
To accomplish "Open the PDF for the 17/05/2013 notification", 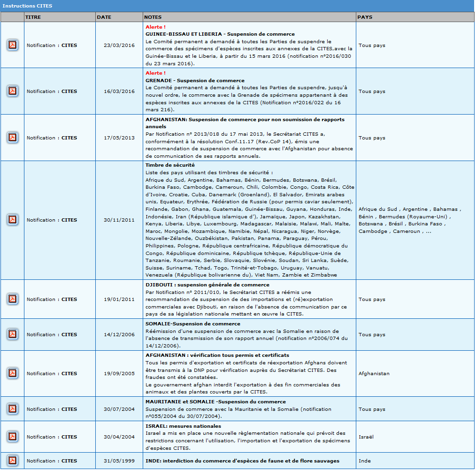I will point(13,138).
